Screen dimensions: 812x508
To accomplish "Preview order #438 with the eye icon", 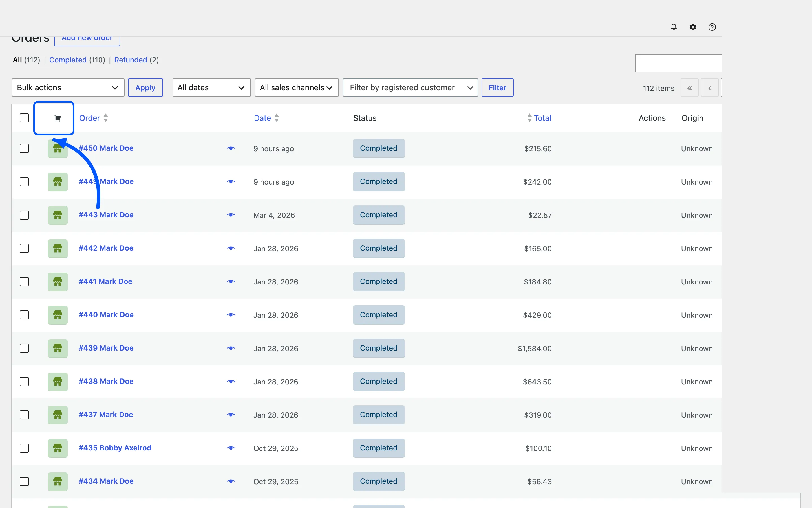I will click(231, 381).
